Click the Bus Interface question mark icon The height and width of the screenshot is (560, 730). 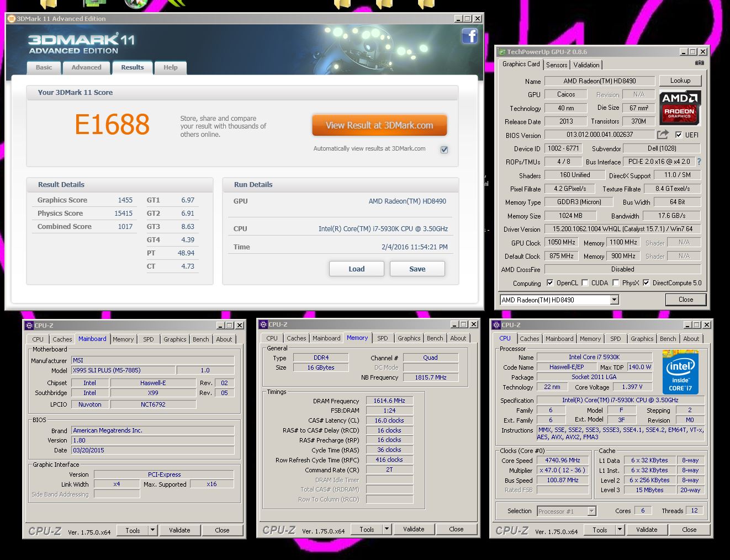pyautogui.click(x=699, y=162)
